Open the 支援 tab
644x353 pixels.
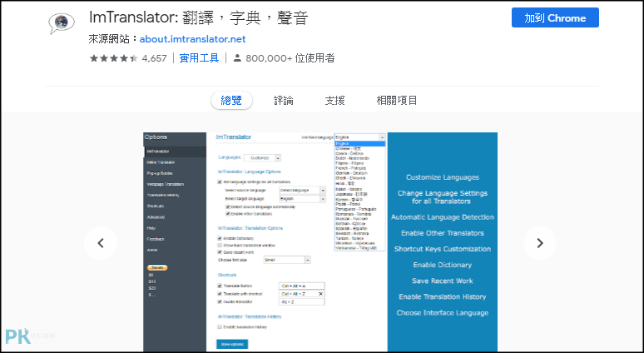(x=334, y=100)
